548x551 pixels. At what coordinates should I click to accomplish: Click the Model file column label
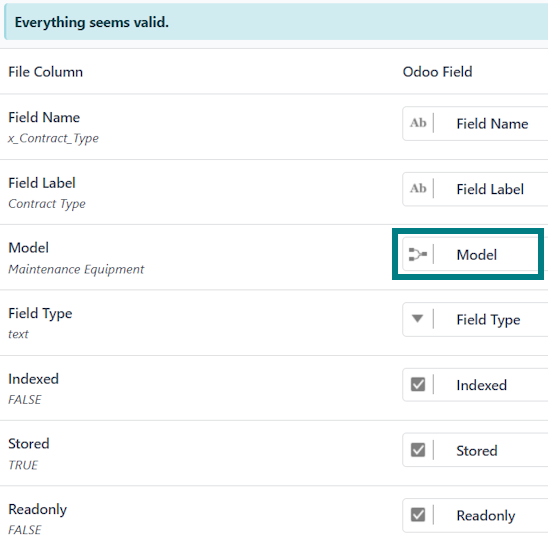[28, 248]
